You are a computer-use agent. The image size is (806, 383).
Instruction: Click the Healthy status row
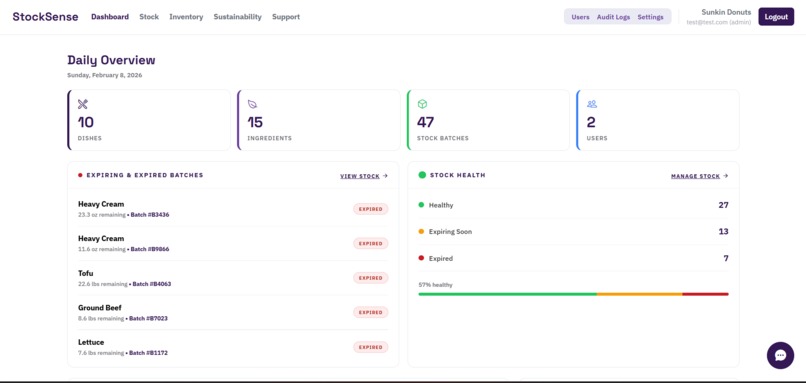click(573, 205)
